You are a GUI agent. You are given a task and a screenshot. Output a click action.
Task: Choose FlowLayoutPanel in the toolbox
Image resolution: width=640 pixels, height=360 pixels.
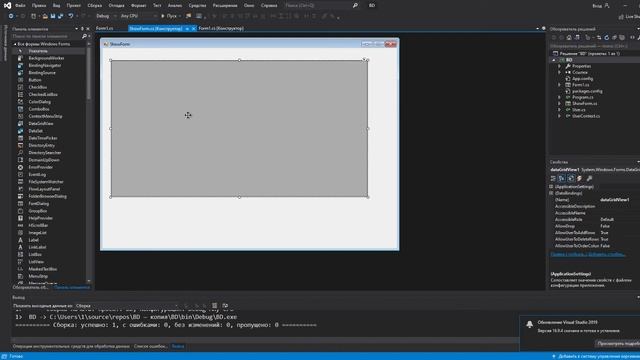[x=44, y=189]
